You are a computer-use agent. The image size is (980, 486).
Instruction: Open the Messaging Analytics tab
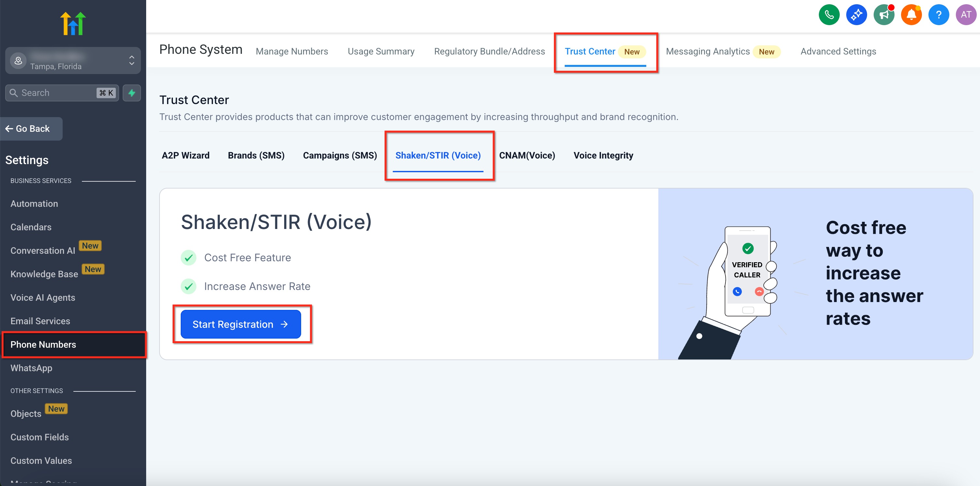(708, 51)
